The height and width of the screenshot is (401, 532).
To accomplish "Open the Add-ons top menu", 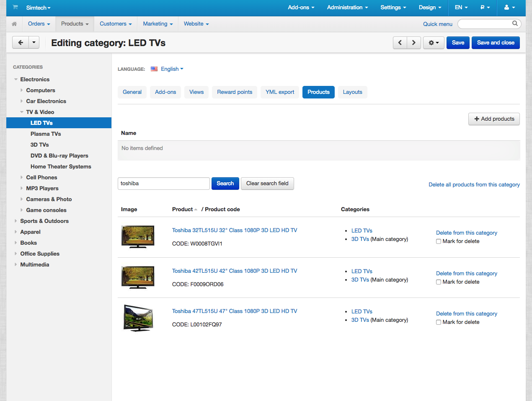I will (301, 8).
